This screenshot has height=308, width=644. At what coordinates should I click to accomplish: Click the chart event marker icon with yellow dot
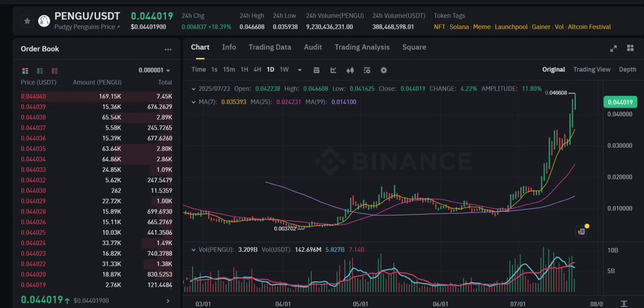pos(582,231)
